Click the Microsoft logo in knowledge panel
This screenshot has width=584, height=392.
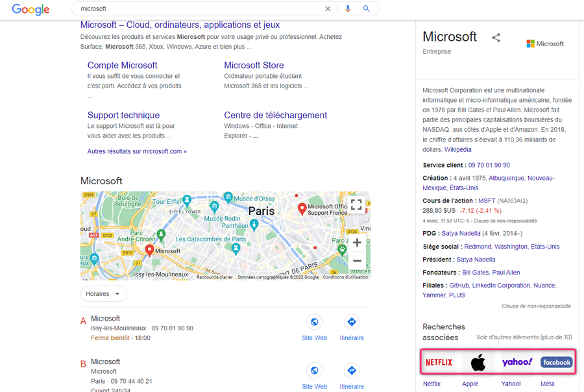tap(545, 43)
